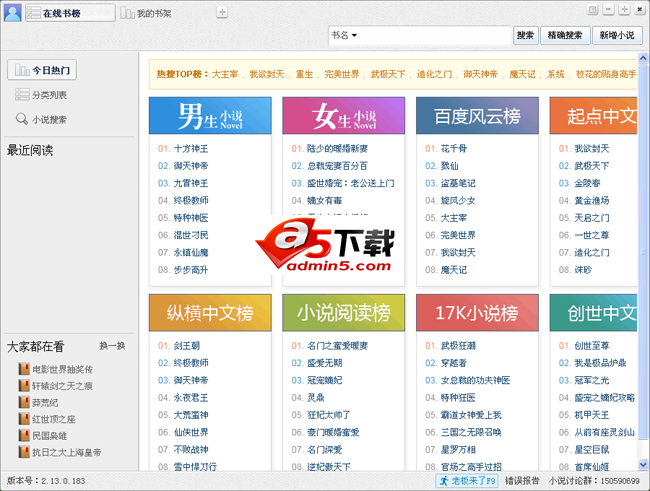Click the 精确搜索 exact search button

pyautogui.click(x=566, y=36)
